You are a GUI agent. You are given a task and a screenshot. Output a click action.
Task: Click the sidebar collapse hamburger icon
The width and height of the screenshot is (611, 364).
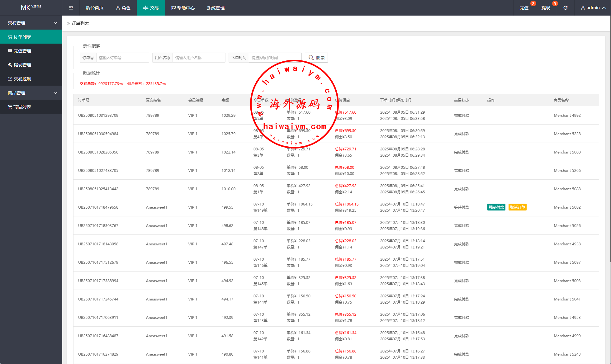(71, 8)
